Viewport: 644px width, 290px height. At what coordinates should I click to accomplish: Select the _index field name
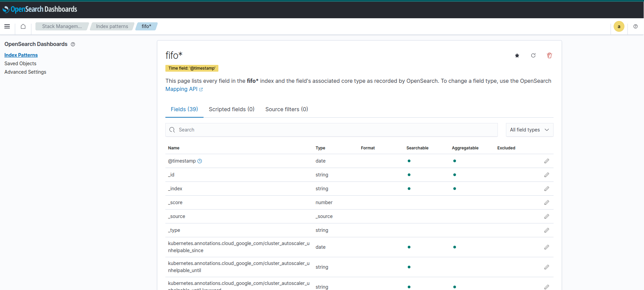175,189
